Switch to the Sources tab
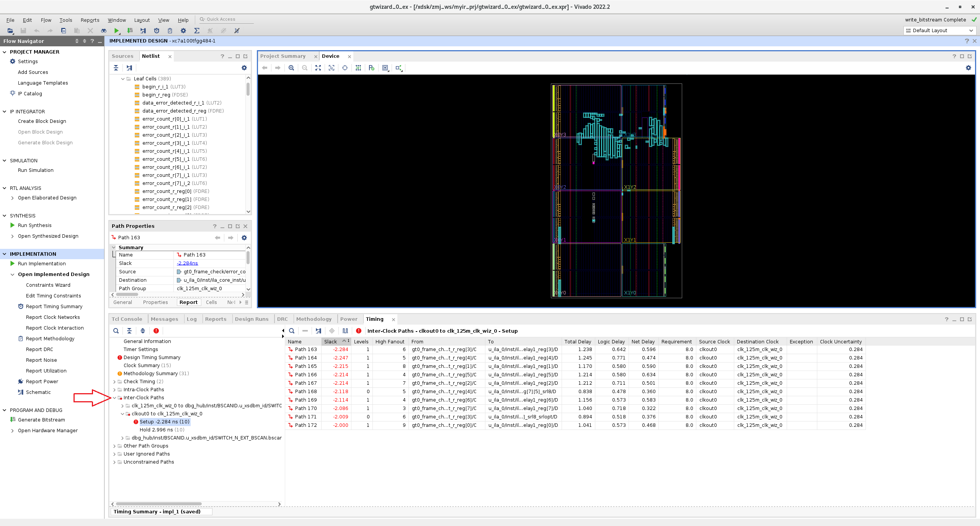This screenshot has width=980, height=526. pyautogui.click(x=122, y=56)
